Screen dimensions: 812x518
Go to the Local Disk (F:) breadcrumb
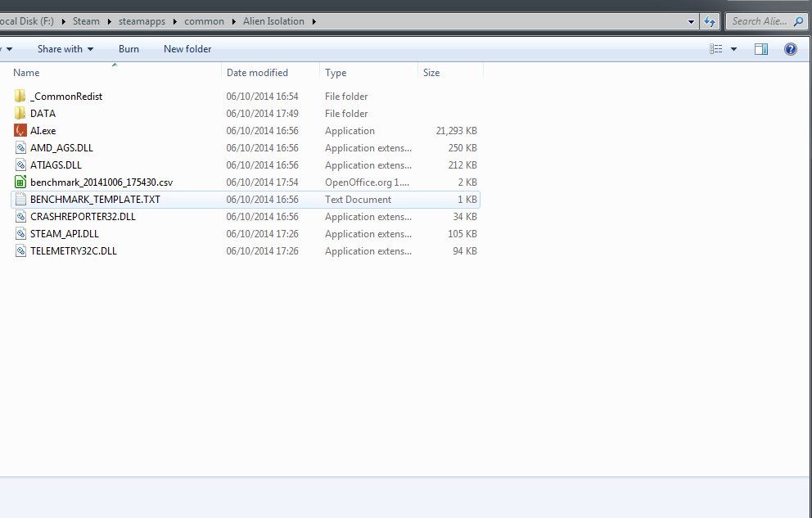[27, 21]
